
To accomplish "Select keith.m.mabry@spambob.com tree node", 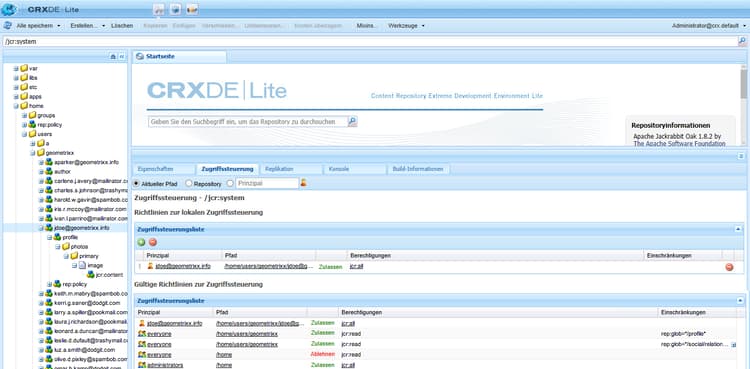I will tap(90, 293).
